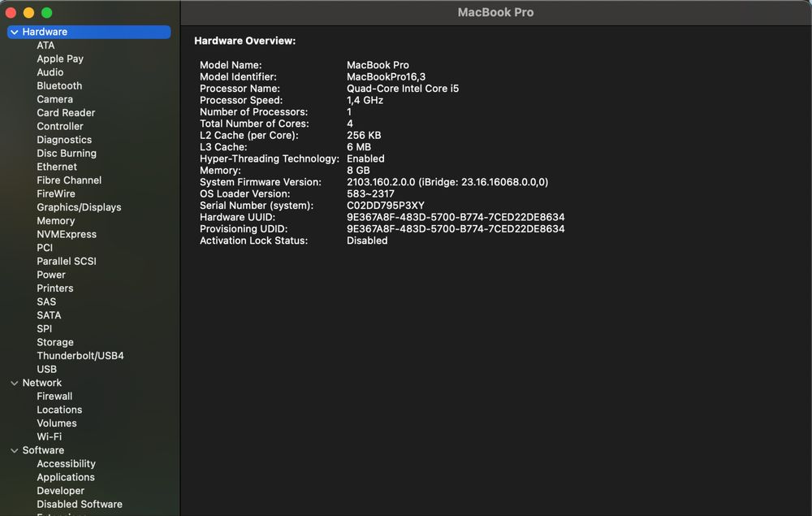
Task: Select Camera in the sidebar
Action: click(55, 99)
